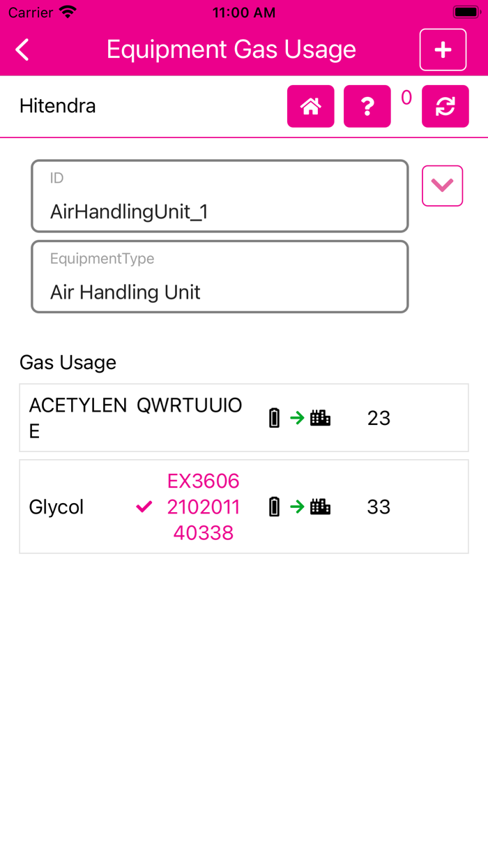The width and height of the screenshot is (488, 868).
Task: Click the Gas Usage section header
Action: [68, 362]
